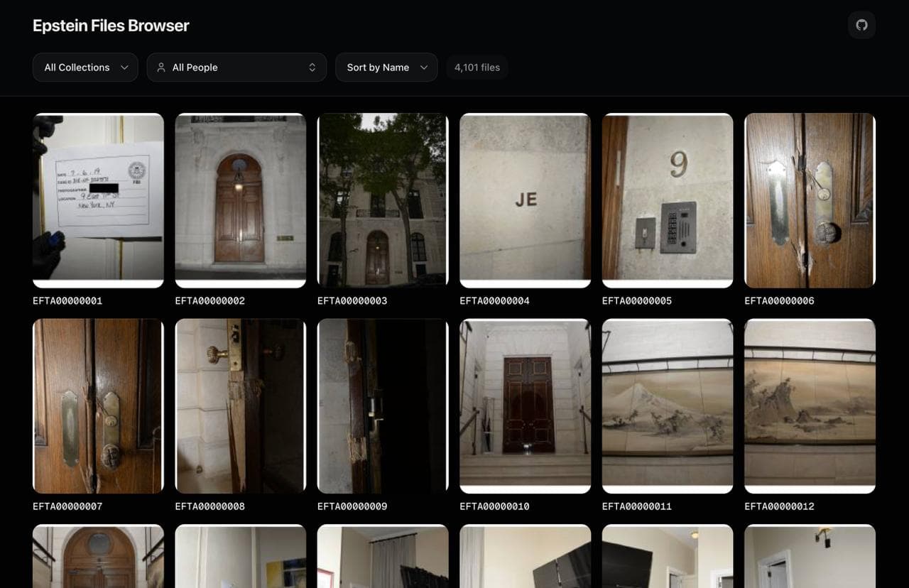Screen dimensions: 909x588
Task: Open the brass door plate photo EFTA00000007
Action: click(98, 405)
